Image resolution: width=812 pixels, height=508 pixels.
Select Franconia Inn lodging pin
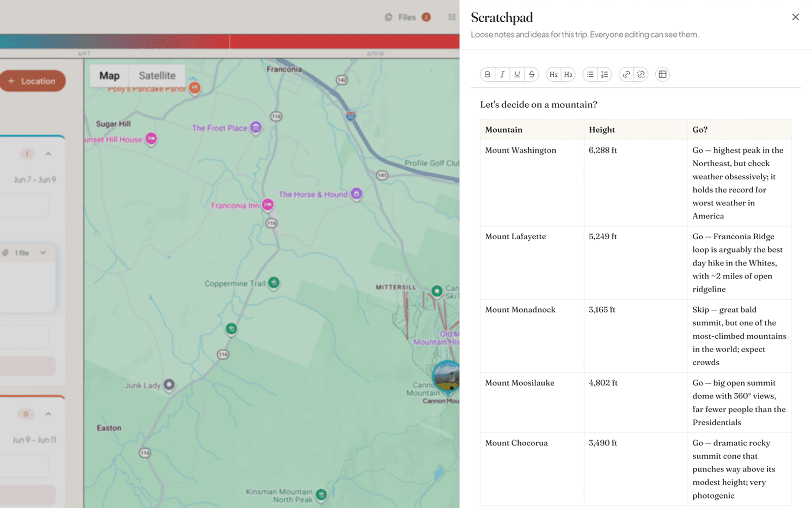(268, 205)
